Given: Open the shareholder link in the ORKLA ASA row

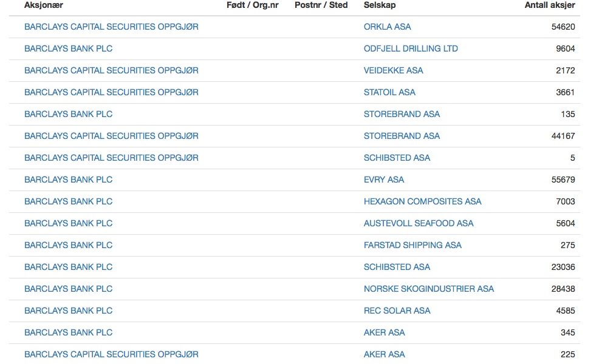Looking at the screenshot, I should click(x=111, y=27).
